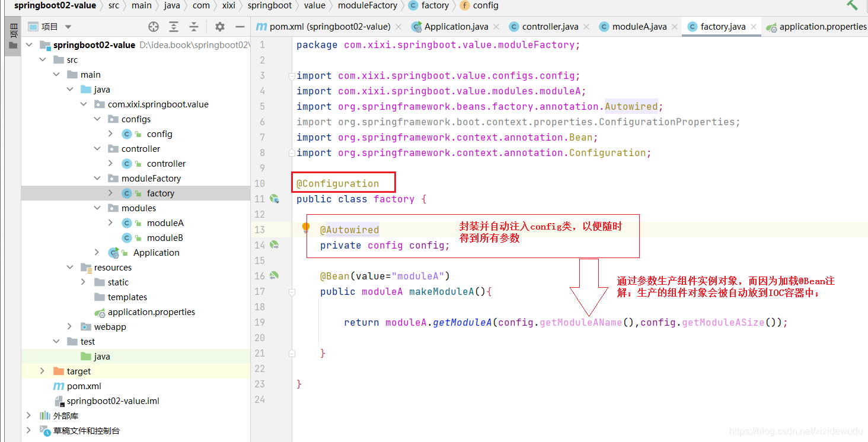Select the factory.java tab
The image size is (868, 442).
(x=723, y=27)
